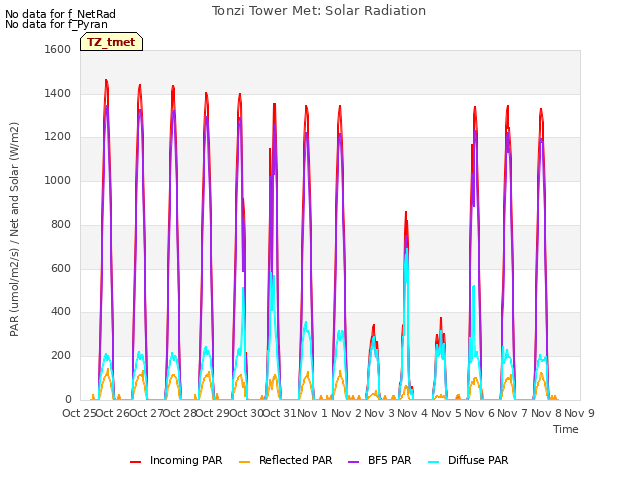This screenshot has height=480, width=640.
Task: Click the 600 y-axis tick value
Action: pyautogui.click(x=61, y=269)
